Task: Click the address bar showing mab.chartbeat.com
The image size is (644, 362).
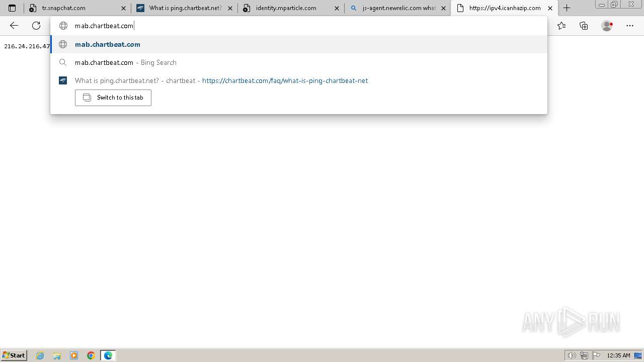Action: click(x=299, y=26)
